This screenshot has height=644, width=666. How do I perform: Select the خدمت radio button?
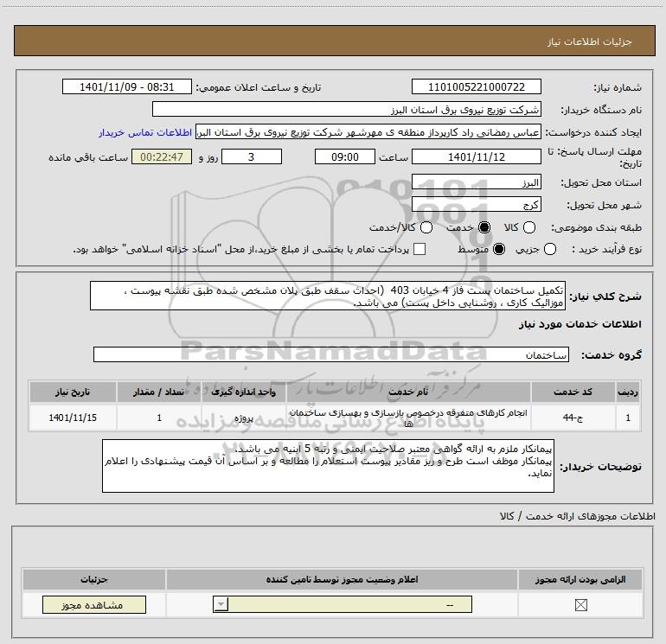(x=484, y=227)
